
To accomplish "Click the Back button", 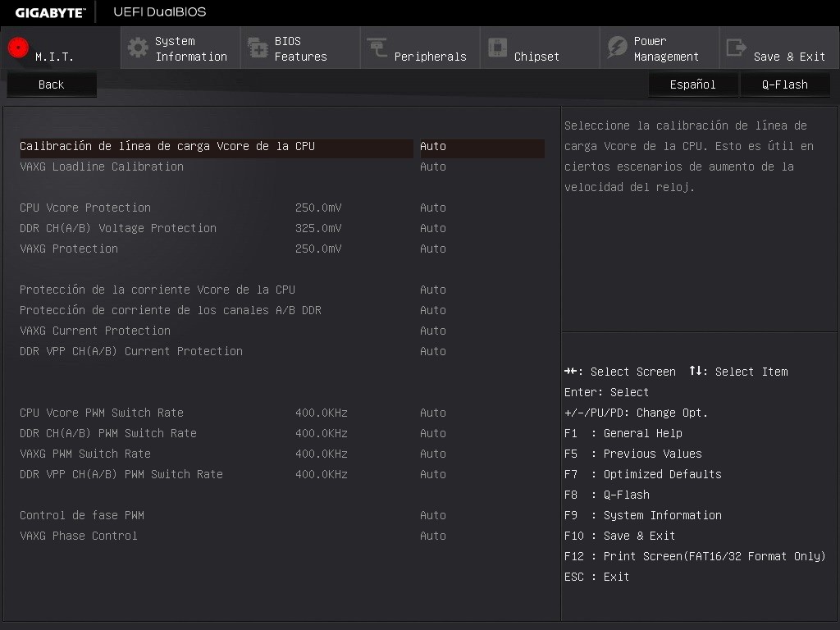I will point(51,84).
